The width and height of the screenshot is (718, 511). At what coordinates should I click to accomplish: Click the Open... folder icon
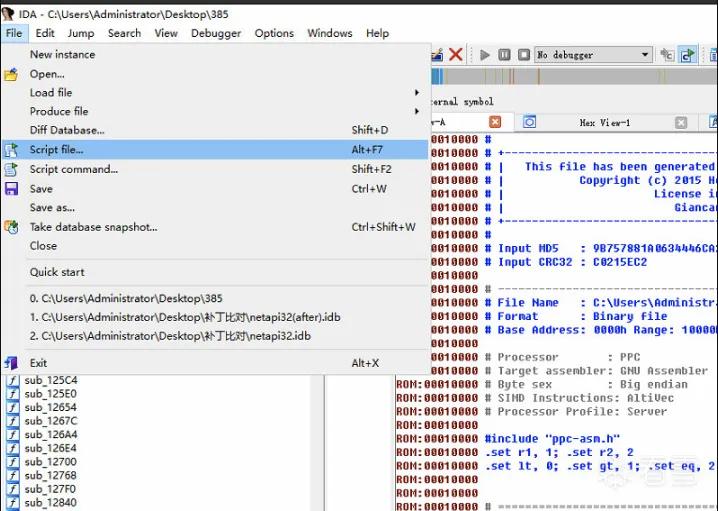(x=11, y=74)
